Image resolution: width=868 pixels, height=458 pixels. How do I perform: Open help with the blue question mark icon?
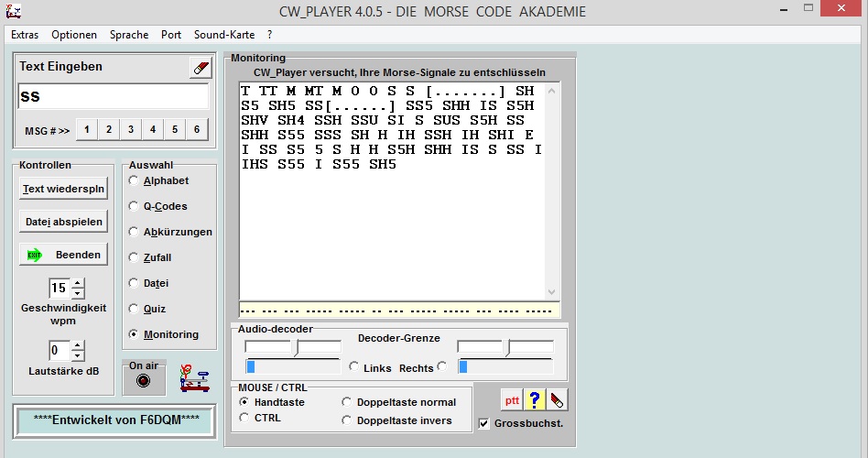(x=536, y=400)
